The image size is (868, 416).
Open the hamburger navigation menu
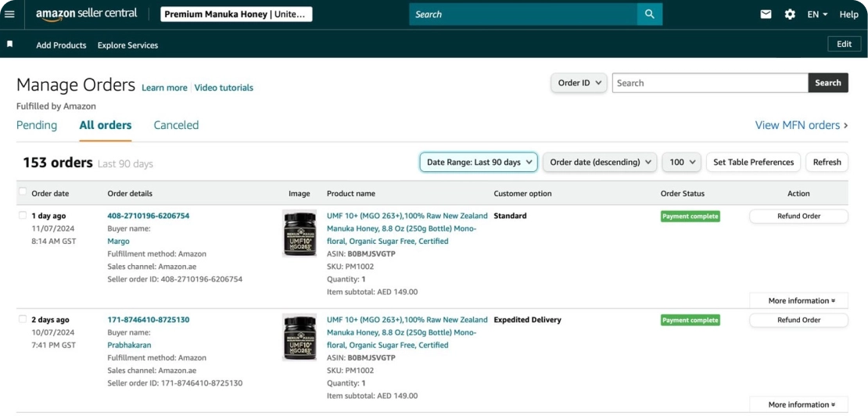click(x=9, y=14)
